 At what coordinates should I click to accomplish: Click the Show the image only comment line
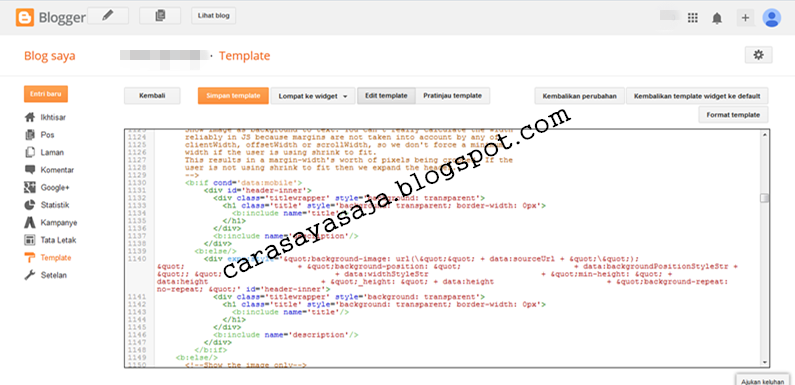tap(246, 365)
